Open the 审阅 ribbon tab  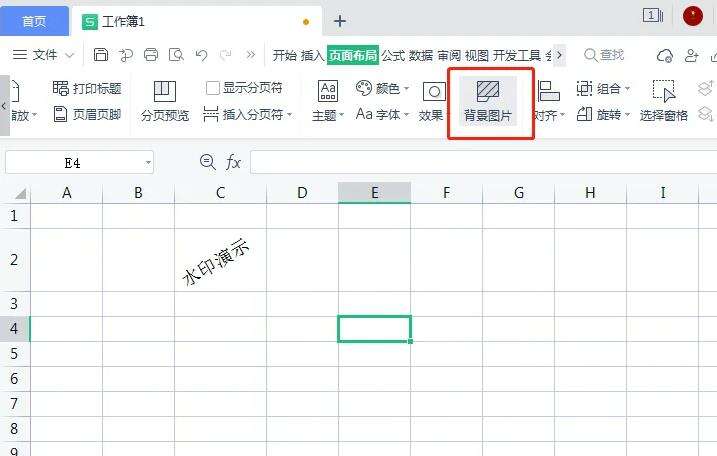[x=449, y=55]
